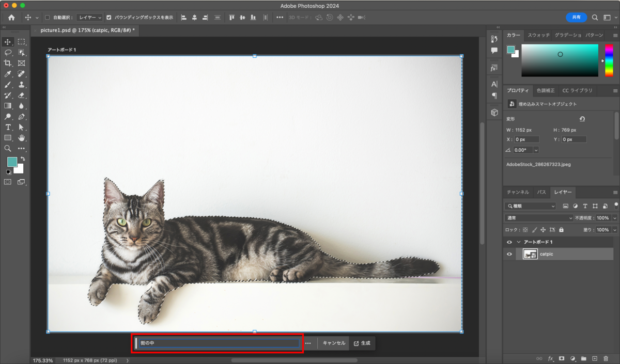Select the Horizontal Type tool
The height and width of the screenshot is (364, 620).
click(x=8, y=127)
